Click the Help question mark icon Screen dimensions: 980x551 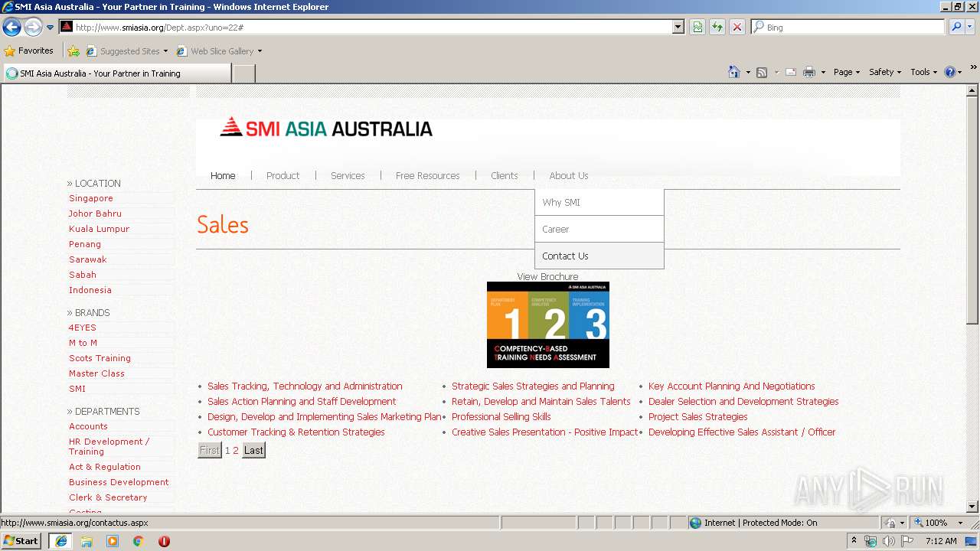(x=950, y=72)
